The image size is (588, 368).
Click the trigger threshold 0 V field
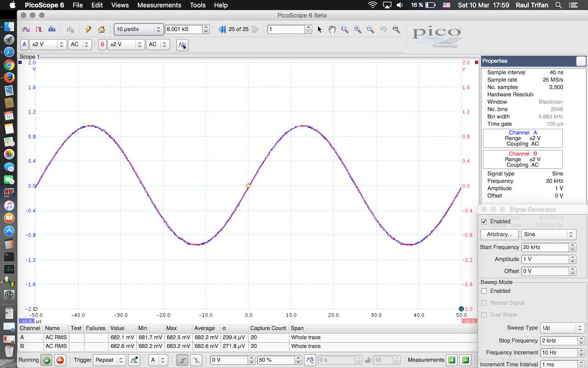229,360
